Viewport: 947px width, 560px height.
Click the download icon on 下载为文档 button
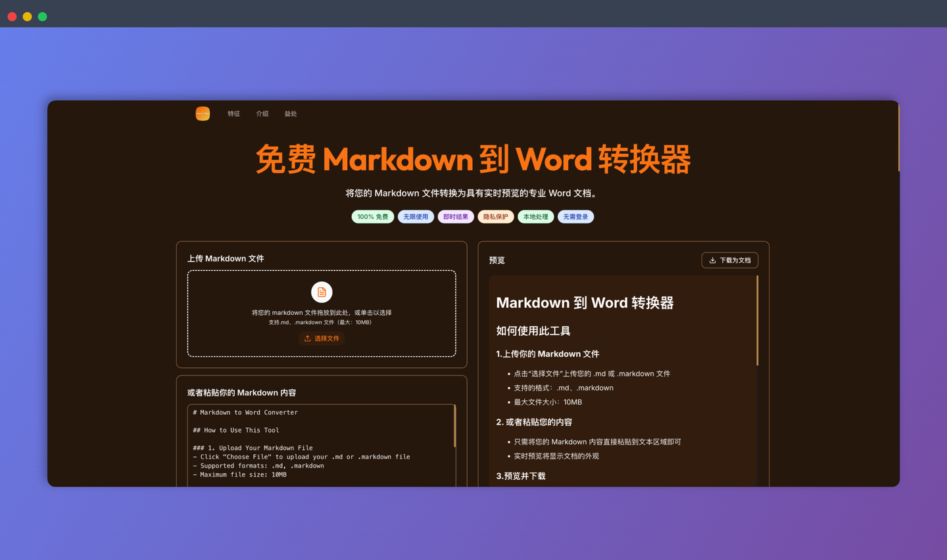click(x=712, y=260)
